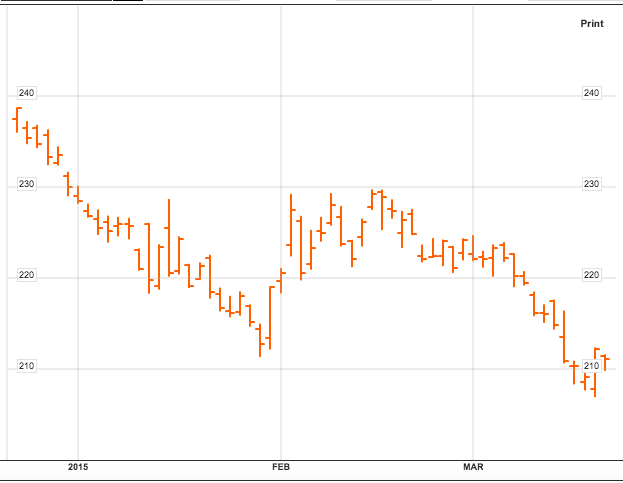Click the right axis 210 label
Screen dimensions: 623x483
pyautogui.click(x=591, y=366)
